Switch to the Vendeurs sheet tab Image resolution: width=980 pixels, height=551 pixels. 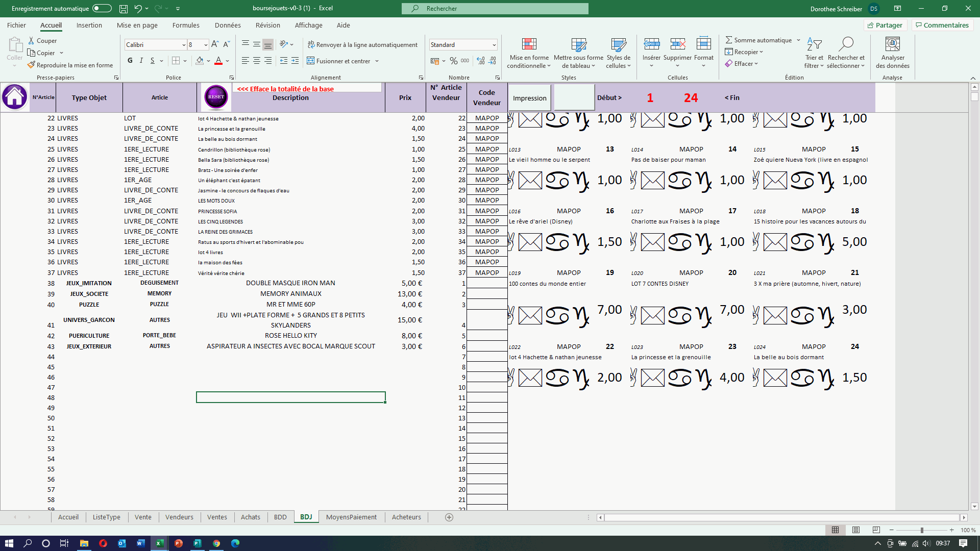(179, 517)
